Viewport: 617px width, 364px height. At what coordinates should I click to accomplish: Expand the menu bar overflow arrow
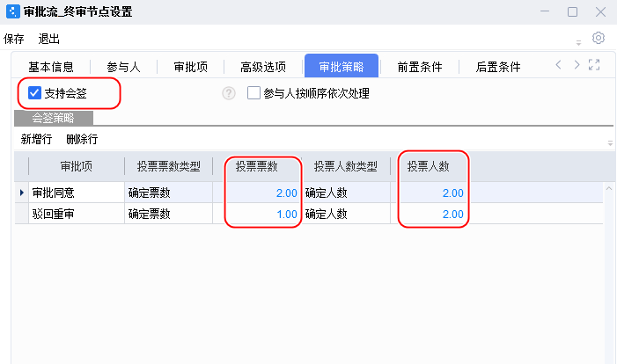pyautogui.click(x=578, y=42)
